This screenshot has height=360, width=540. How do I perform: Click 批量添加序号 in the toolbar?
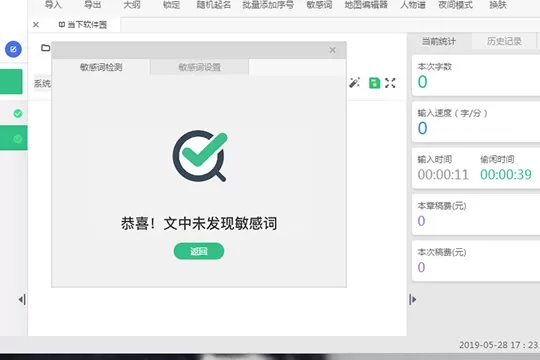click(x=268, y=5)
